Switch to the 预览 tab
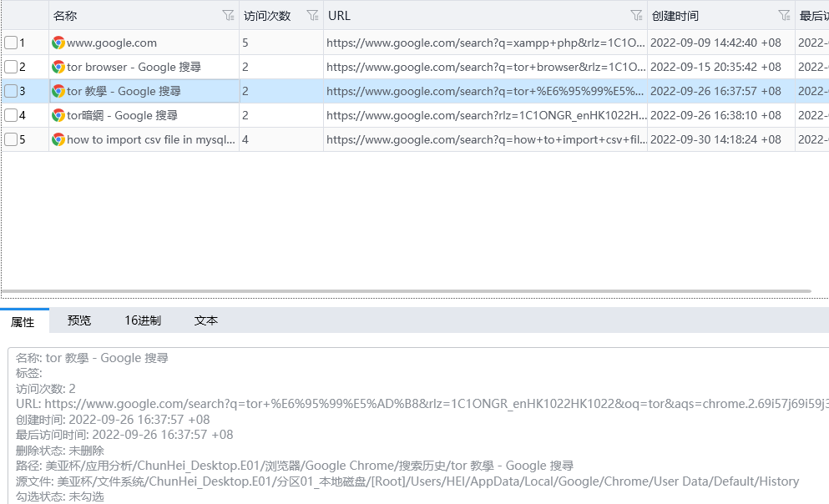829x504 pixels. tap(79, 320)
